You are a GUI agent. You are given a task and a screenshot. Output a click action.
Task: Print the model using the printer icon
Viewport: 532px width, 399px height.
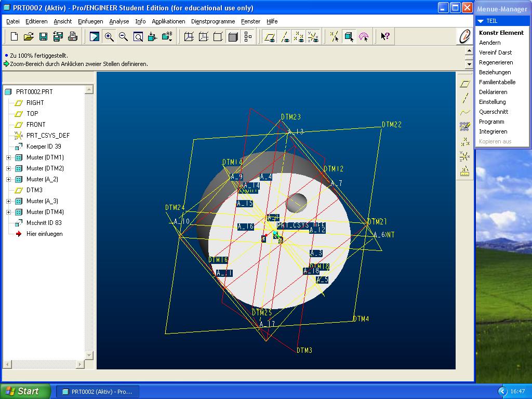[x=73, y=36]
